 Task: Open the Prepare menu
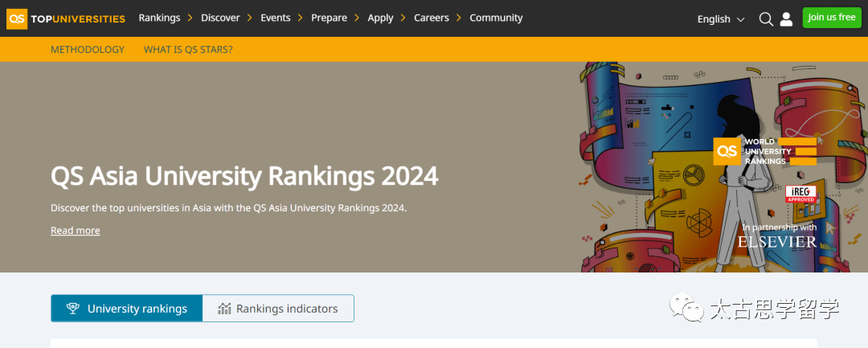(329, 18)
